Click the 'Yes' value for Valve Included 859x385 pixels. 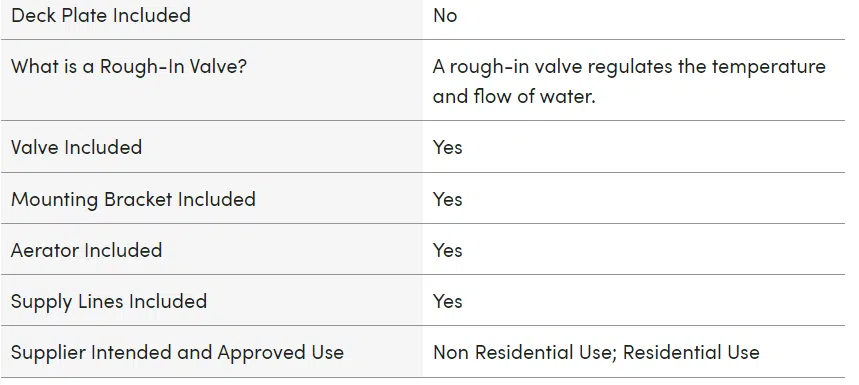click(448, 147)
